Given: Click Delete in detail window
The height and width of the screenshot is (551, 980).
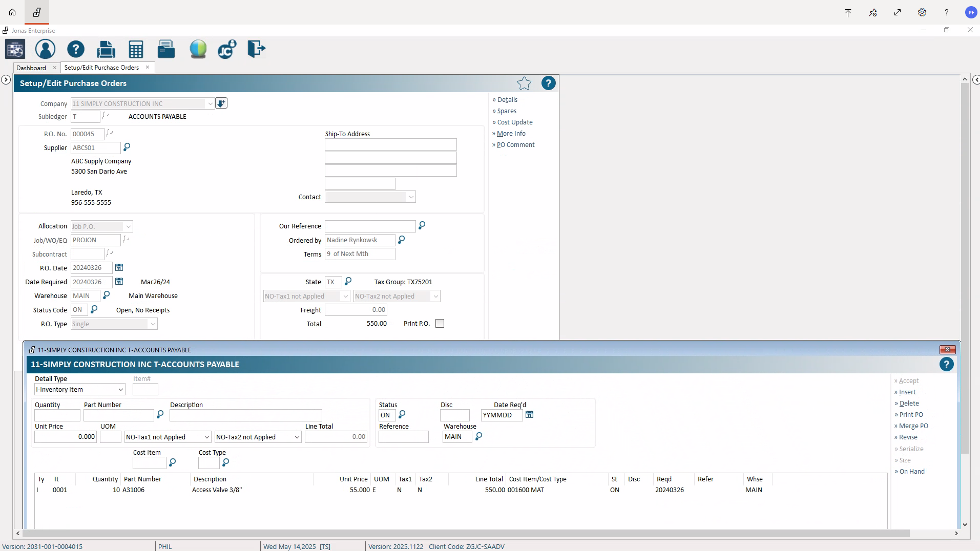Looking at the screenshot, I should click(x=909, y=403).
